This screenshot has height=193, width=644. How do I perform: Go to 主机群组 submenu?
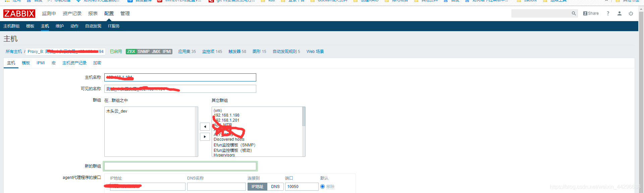coord(11,26)
